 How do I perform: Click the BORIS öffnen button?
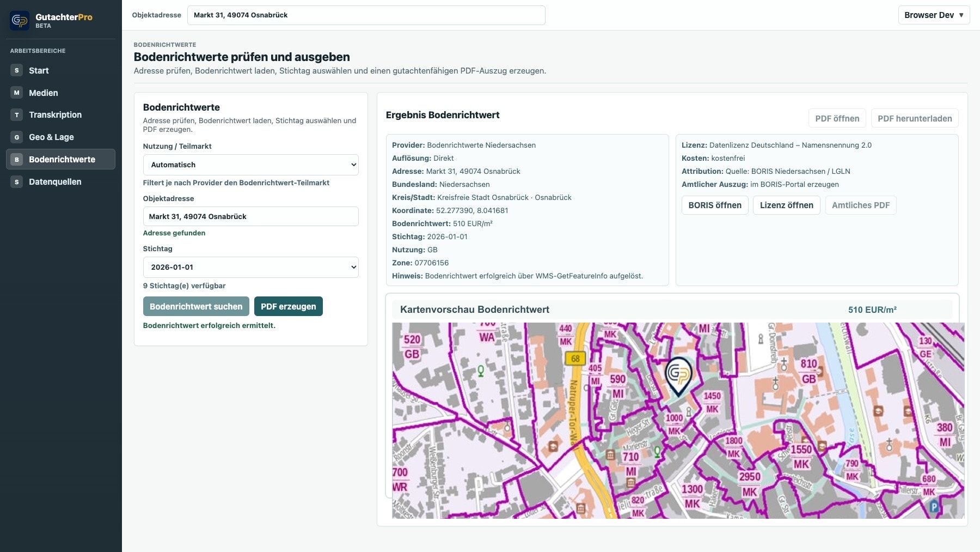[715, 205]
